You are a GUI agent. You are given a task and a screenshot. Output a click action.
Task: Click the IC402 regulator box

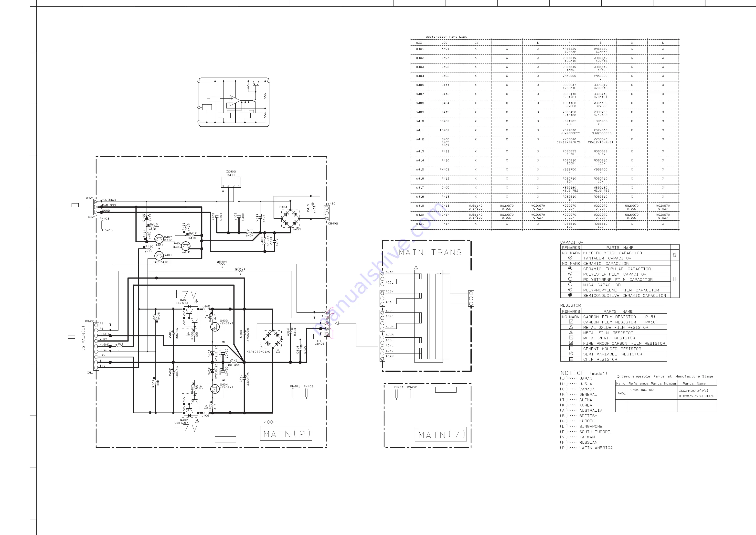pos(231,182)
